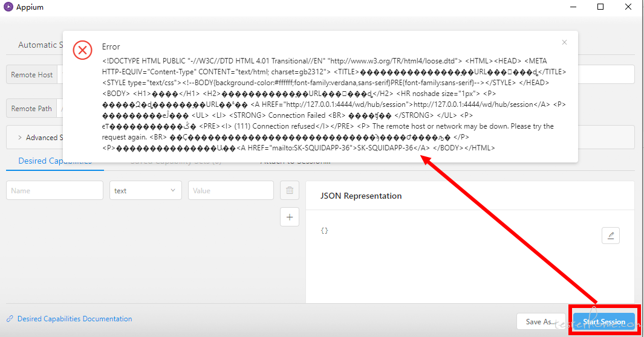This screenshot has height=337, width=644.
Task: Click the red error icon
Action: (x=83, y=50)
